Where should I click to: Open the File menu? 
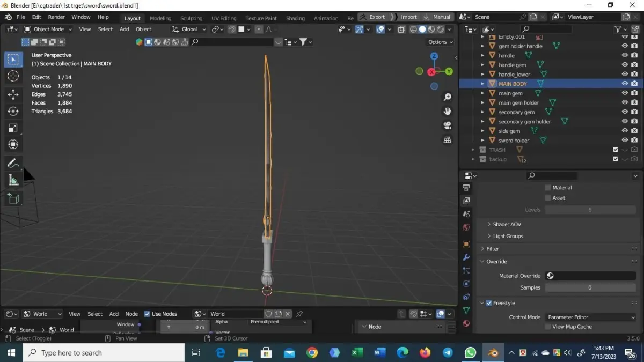pyautogui.click(x=20, y=17)
